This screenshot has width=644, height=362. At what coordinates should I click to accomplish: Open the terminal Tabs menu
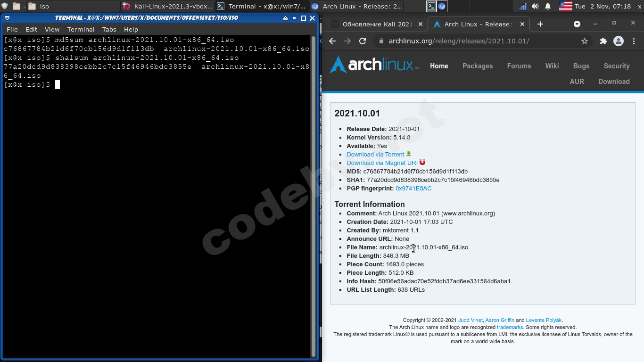pyautogui.click(x=109, y=29)
